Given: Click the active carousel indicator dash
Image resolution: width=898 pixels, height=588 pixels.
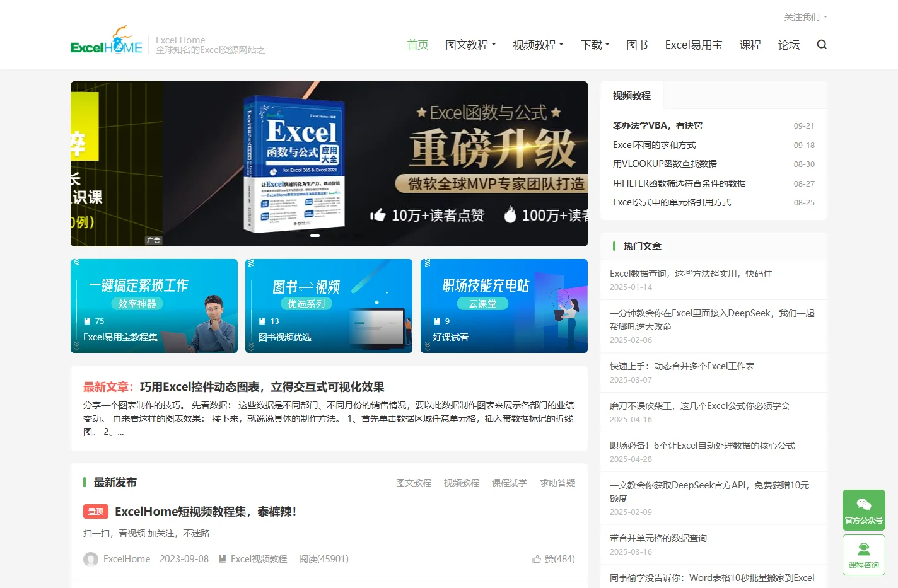Looking at the screenshot, I should pyautogui.click(x=315, y=236).
